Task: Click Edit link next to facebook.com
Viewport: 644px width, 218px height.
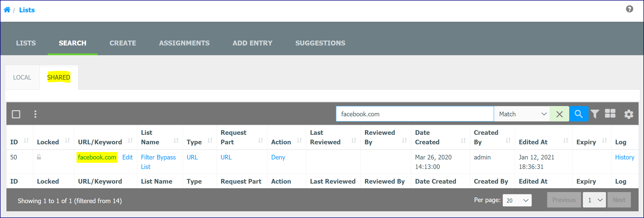Action: (x=127, y=157)
